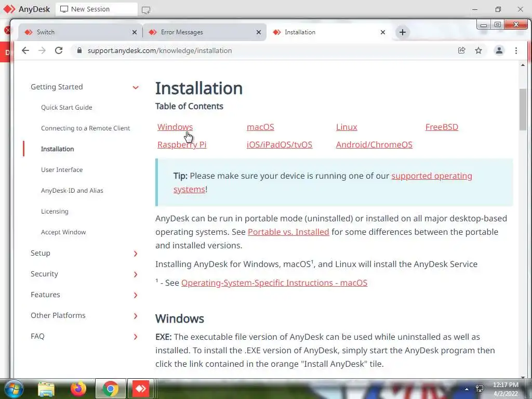The width and height of the screenshot is (532, 399).
Task: Open a new browser tab with plus button
Action: click(x=403, y=32)
